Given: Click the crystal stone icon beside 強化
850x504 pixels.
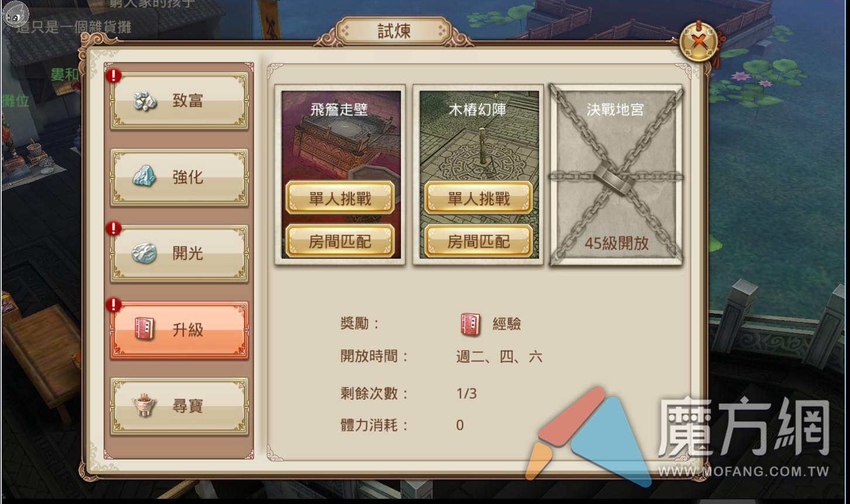Looking at the screenshot, I should [144, 176].
